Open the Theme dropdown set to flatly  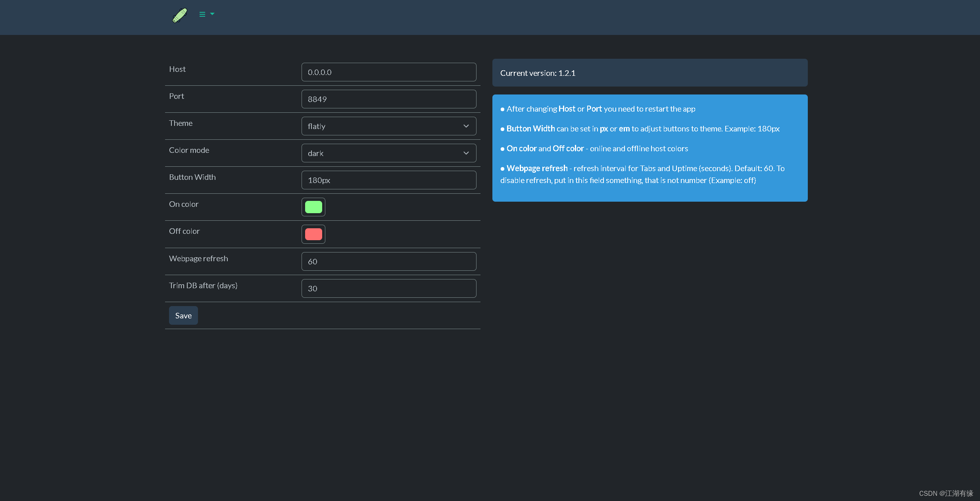(x=381, y=126)
